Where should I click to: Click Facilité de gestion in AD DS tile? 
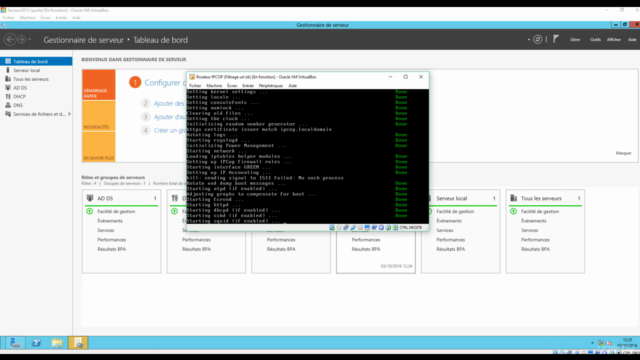point(116,211)
